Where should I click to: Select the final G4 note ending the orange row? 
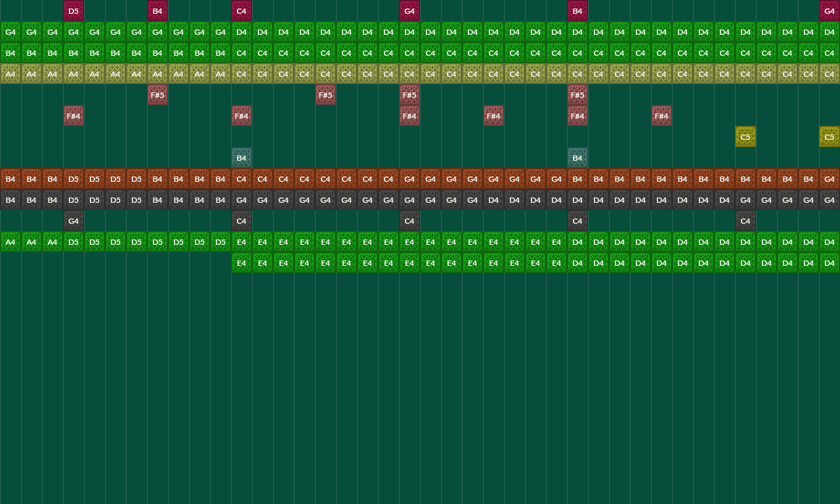(829, 178)
